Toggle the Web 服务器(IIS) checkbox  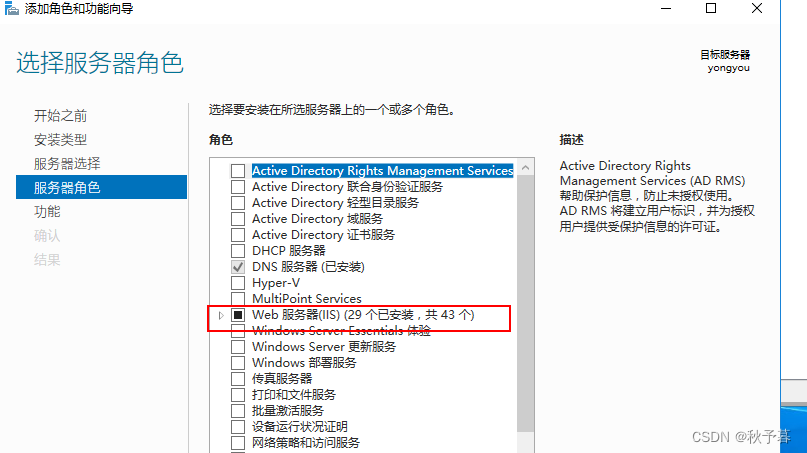[x=238, y=315]
